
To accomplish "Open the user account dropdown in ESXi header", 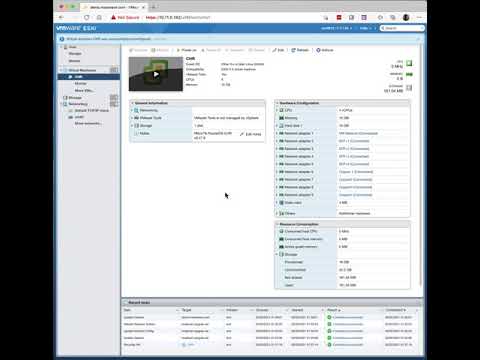I will point(337,28).
